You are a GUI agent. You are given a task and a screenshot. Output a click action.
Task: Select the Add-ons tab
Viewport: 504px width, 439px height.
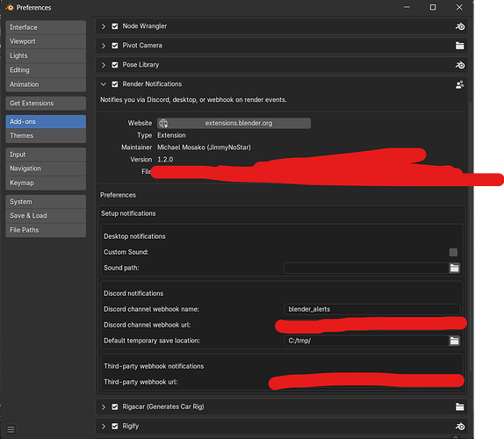coord(46,122)
